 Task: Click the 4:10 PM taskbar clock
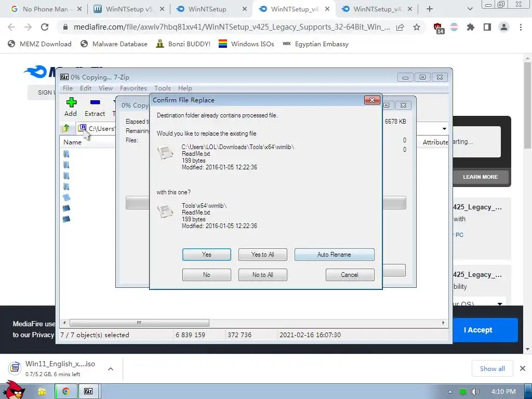(503, 392)
